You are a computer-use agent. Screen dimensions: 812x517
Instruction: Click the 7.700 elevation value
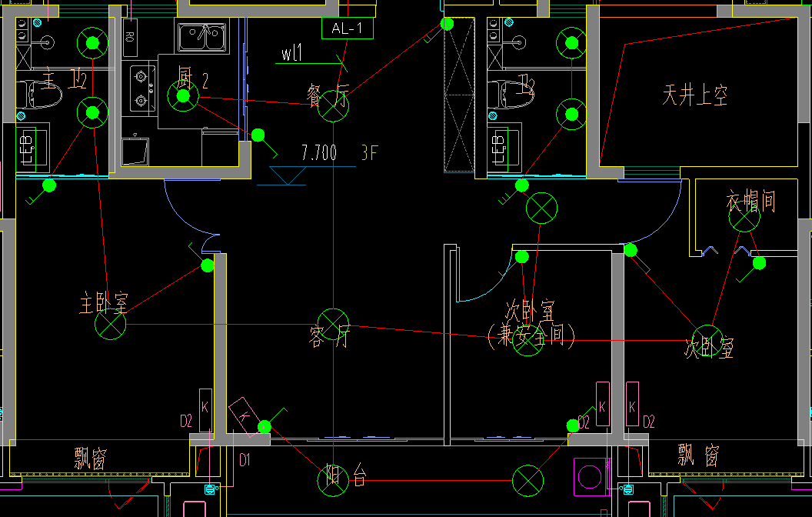pos(319,152)
